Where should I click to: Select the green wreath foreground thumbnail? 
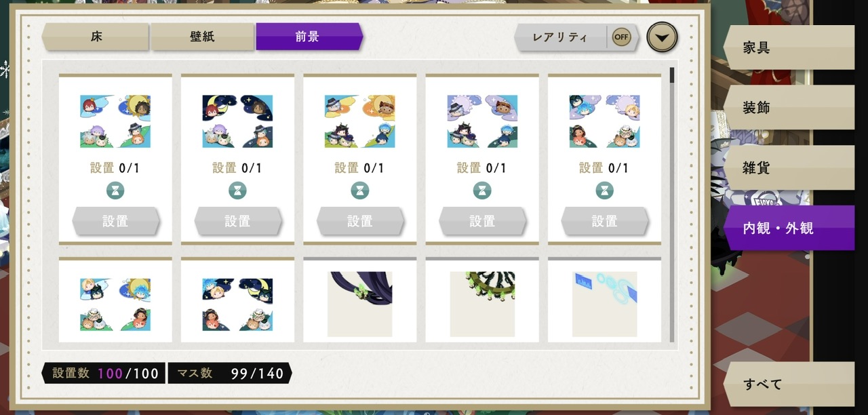point(482,304)
